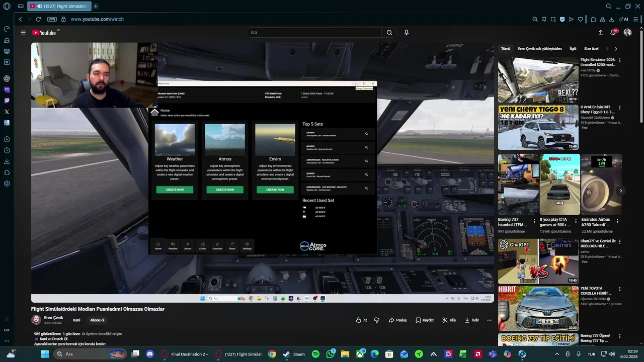
Task: Click the zoom-out magnifier in address bar
Action: click(535, 19)
